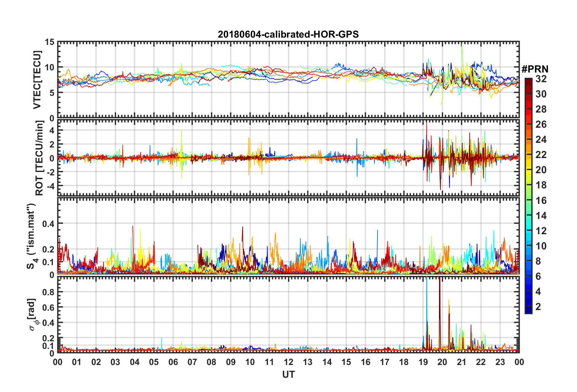
Task: Click the UT axis hour label "23"
Action: [500, 362]
